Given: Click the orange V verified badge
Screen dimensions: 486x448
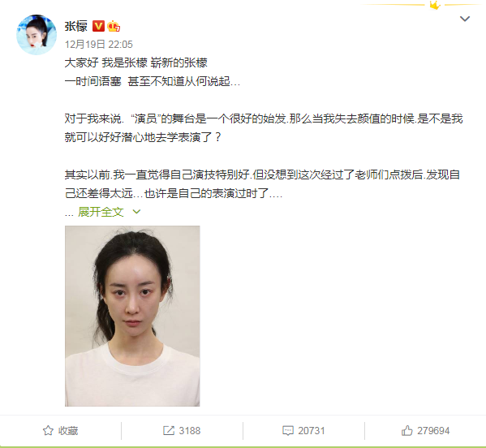Looking at the screenshot, I should tap(98, 26).
